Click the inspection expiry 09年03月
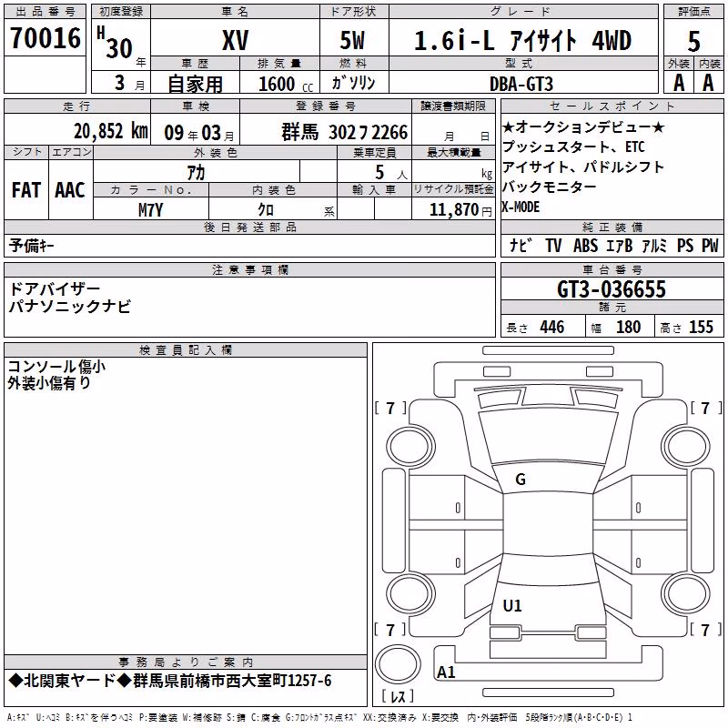This screenshot has width=728, height=728. (199, 133)
